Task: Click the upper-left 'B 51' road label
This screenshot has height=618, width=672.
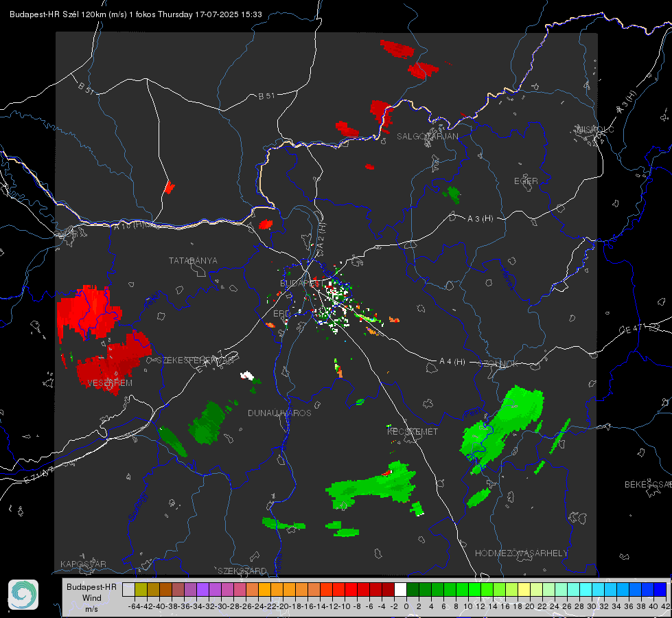Action: pyautogui.click(x=86, y=88)
